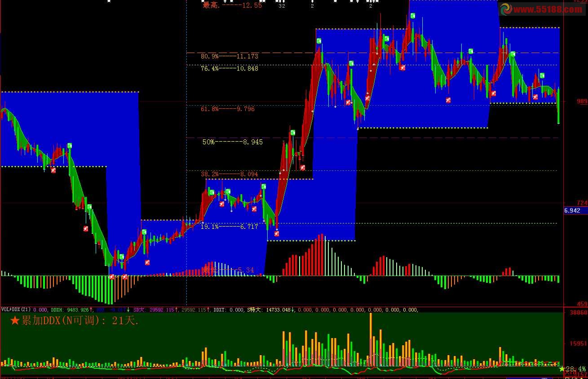The width and height of the screenshot is (588, 379).
Task: Click the 61.8% Fibonacci level label 9.796
Action: click(228, 109)
